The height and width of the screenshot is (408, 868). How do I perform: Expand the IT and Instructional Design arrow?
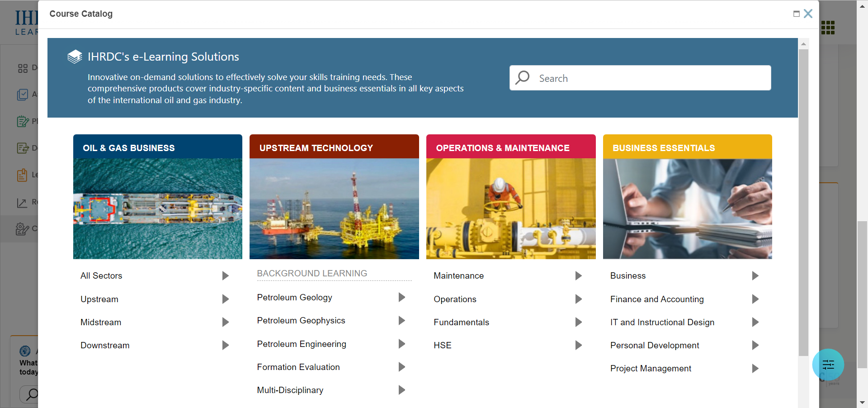pyautogui.click(x=755, y=322)
